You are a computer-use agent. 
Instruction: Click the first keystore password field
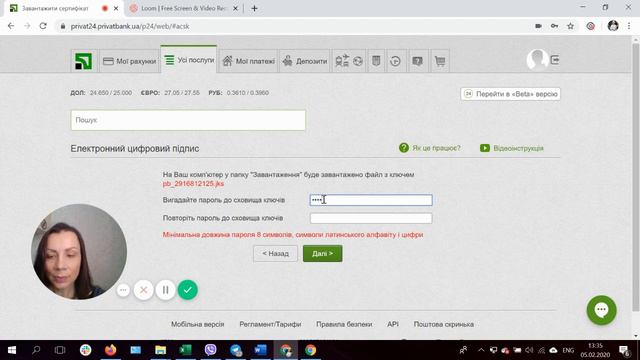pos(371,200)
